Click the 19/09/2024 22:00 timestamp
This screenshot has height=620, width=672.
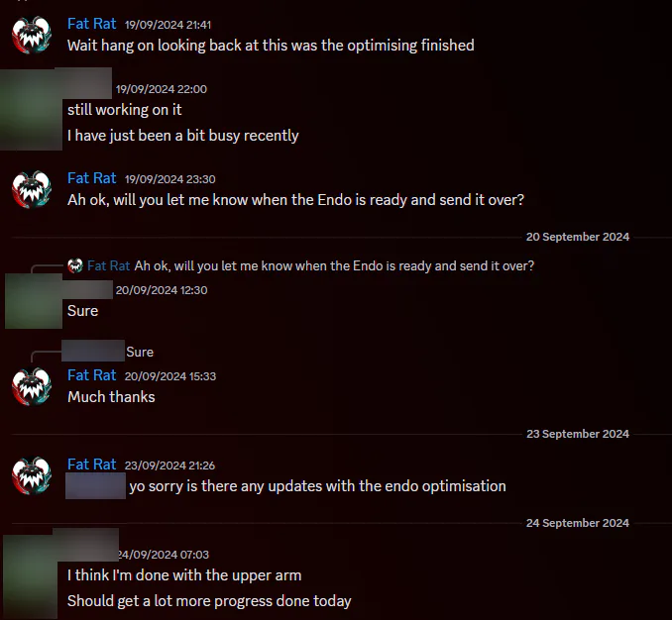(162, 89)
